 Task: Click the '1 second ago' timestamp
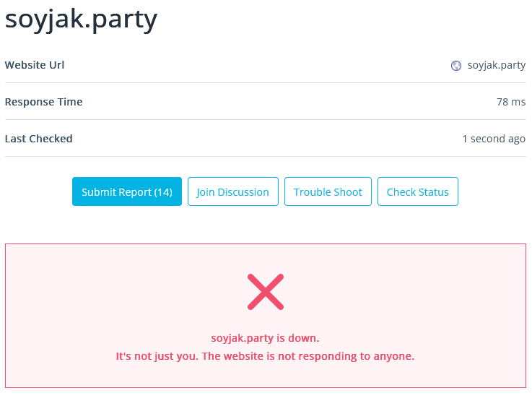coord(494,139)
